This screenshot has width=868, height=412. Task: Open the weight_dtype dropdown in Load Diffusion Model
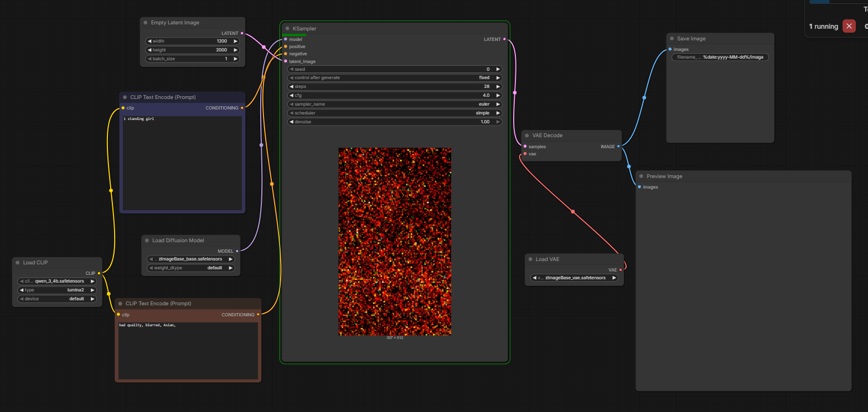pyautogui.click(x=190, y=268)
